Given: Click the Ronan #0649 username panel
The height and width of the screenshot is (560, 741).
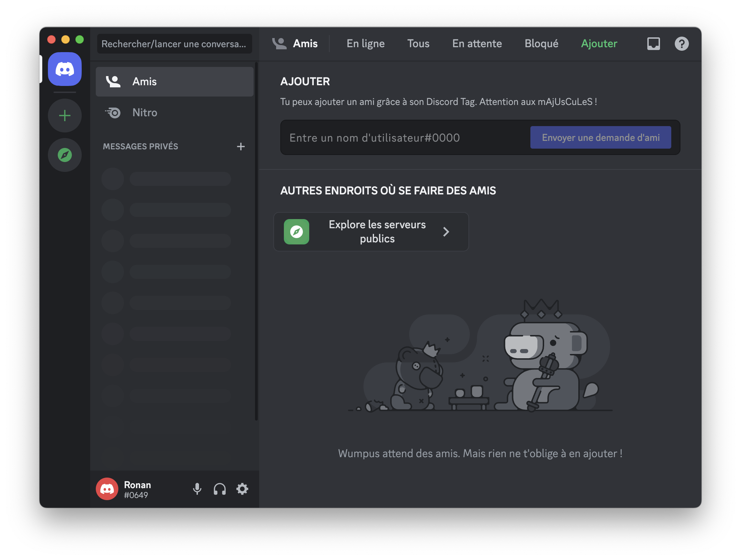Looking at the screenshot, I should click(x=137, y=490).
